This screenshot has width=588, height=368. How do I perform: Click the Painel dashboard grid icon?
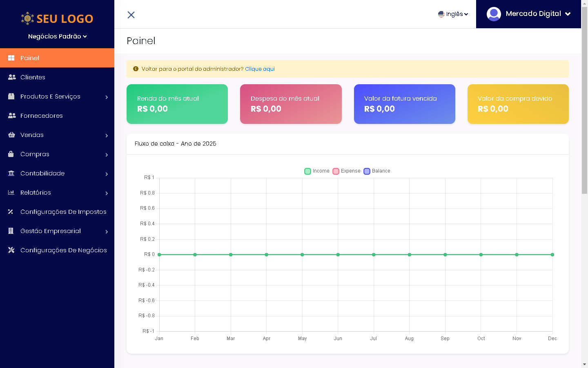coord(11,58)
